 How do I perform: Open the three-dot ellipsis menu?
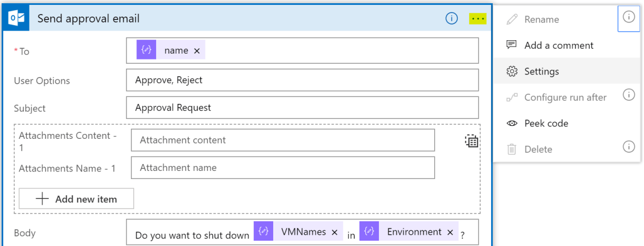[x=478, y=19]
